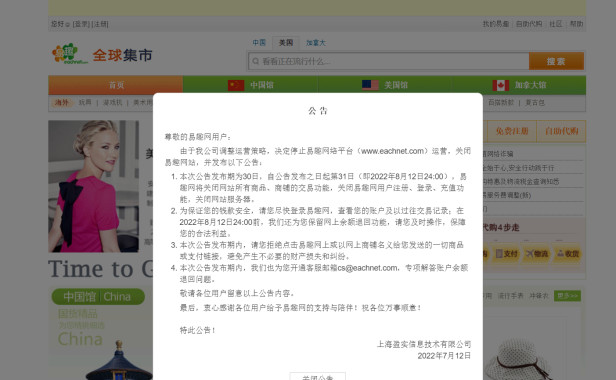Click the woman in pink banner image
Screen dimensions: 616x380
coord(94,186)
